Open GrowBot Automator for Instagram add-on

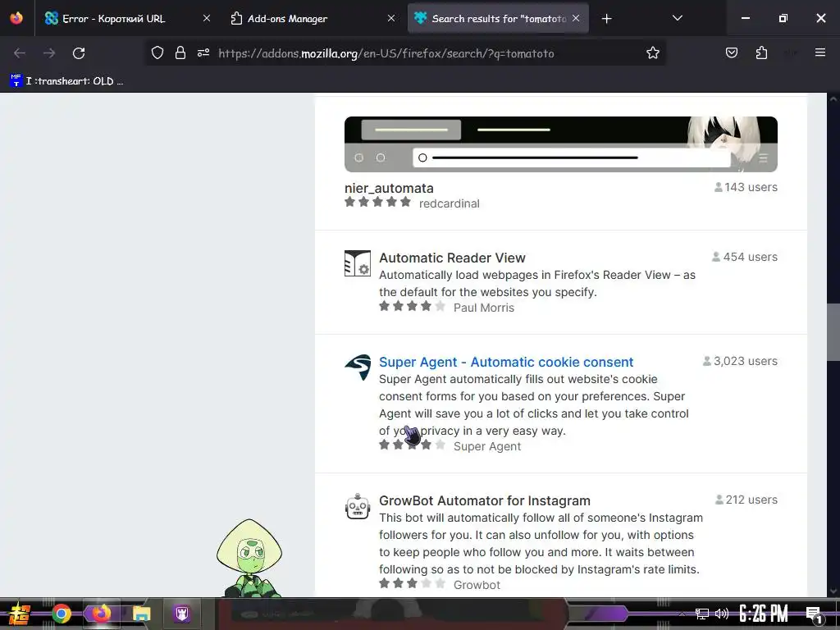485,500
